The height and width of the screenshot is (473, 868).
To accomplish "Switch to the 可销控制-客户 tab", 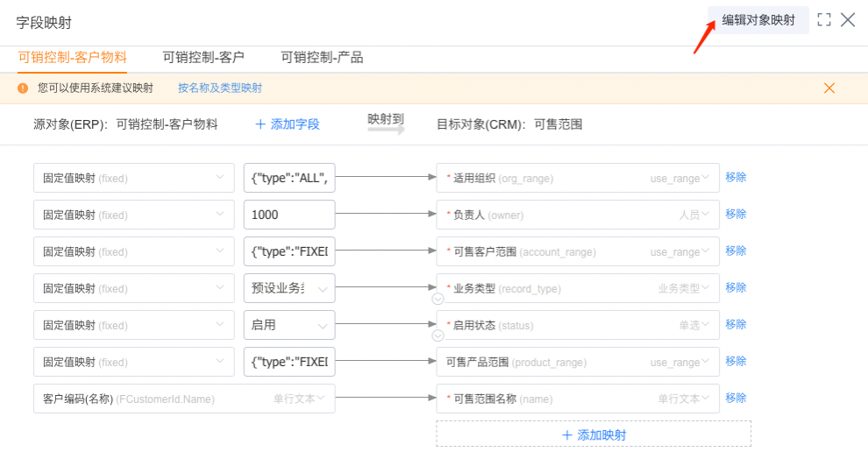I will click(203, 58).
